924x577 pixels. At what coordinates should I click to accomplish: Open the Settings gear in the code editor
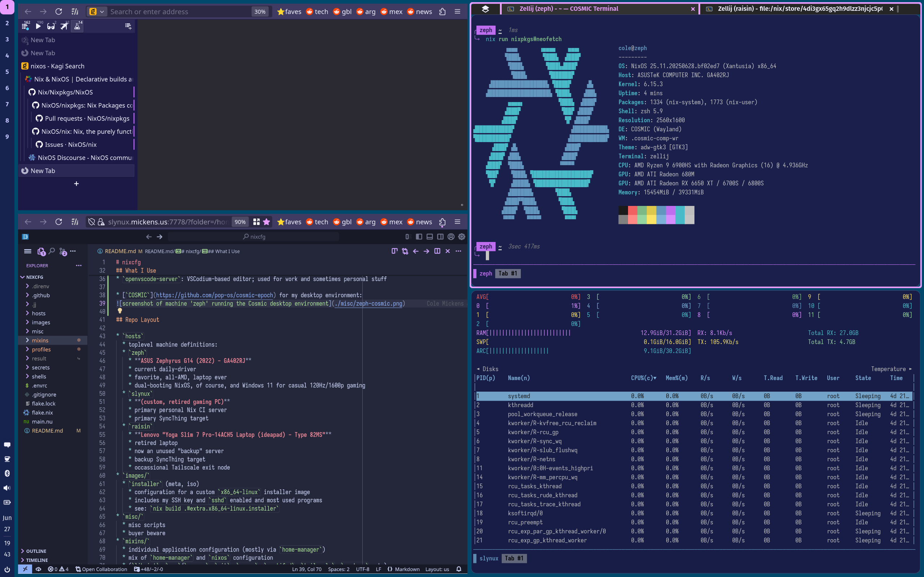coord(462,237)
